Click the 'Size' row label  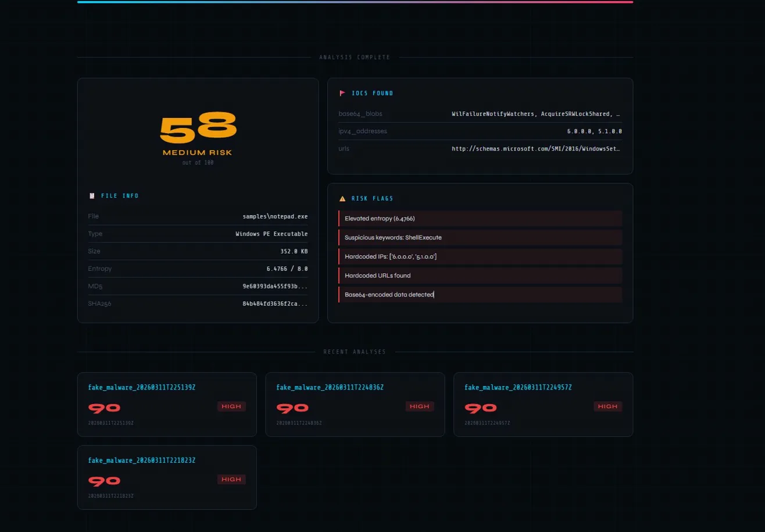[94, 251]
